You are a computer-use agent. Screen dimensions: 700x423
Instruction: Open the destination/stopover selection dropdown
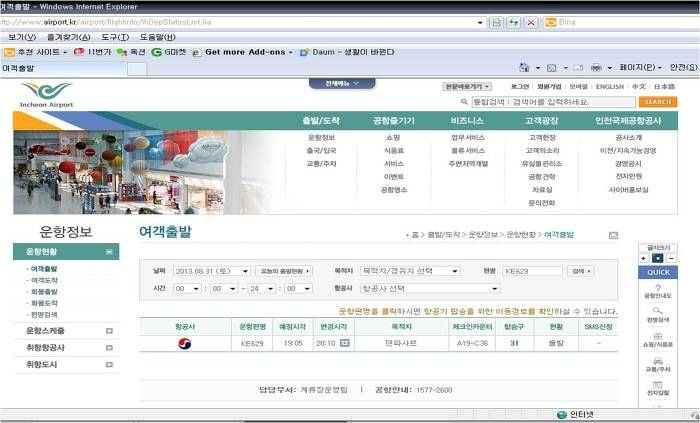(x=410, y=271)
